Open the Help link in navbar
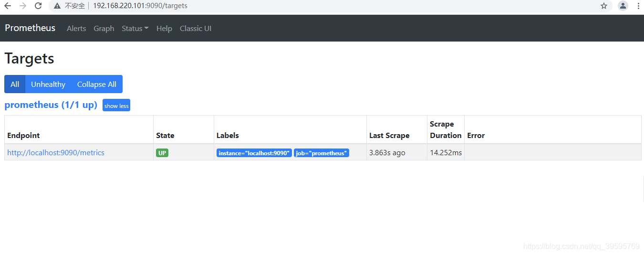This screenshot has height=255, width=644. click(x=164, y=28)
